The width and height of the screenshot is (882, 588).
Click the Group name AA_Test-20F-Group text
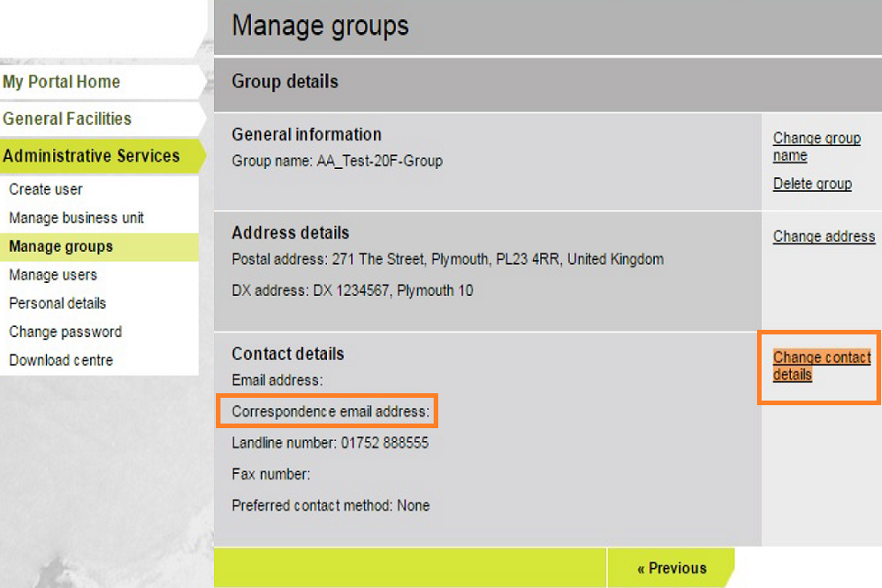pos(337,161)
